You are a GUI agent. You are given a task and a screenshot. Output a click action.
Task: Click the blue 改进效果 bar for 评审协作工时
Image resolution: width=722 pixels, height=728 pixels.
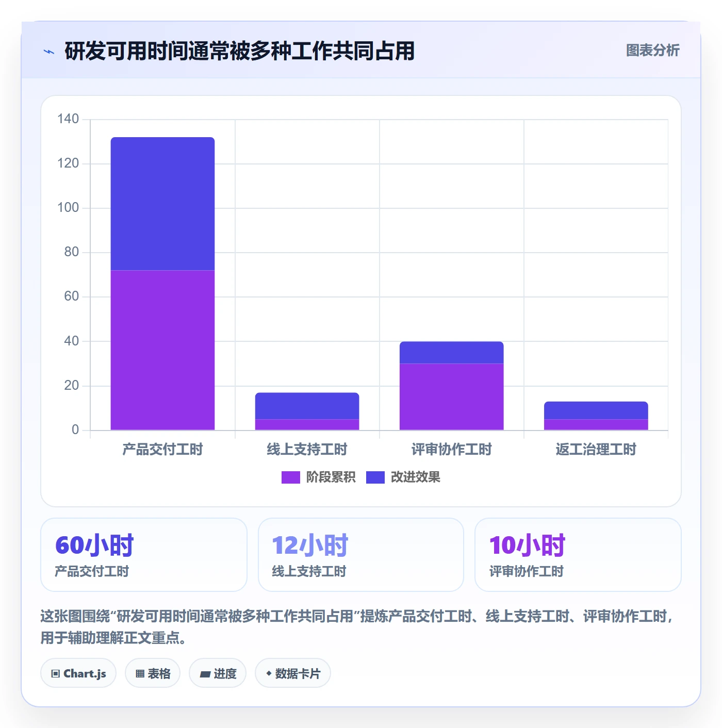click(451, 353)
